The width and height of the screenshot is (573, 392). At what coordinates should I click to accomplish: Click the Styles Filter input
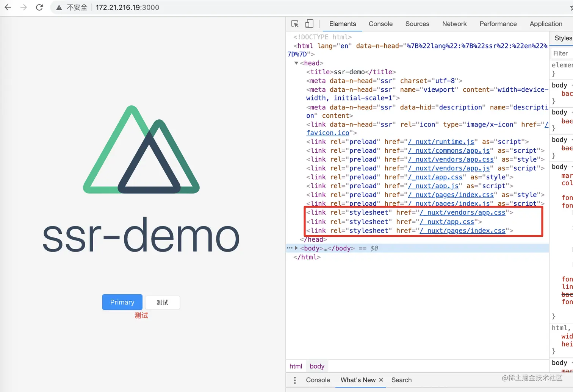pos(562,53)
